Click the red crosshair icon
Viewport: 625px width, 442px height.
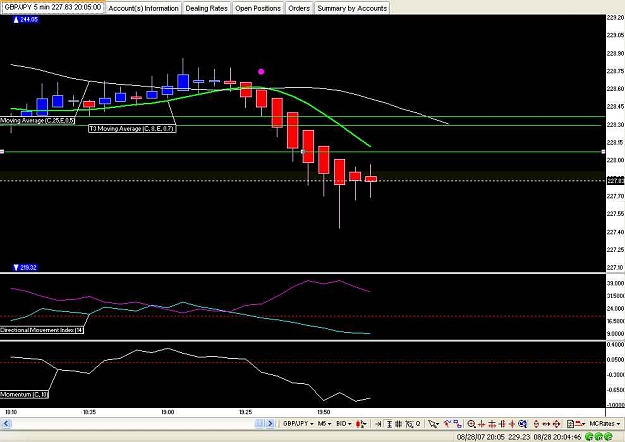pyautogui.click(x=482, y=424)
